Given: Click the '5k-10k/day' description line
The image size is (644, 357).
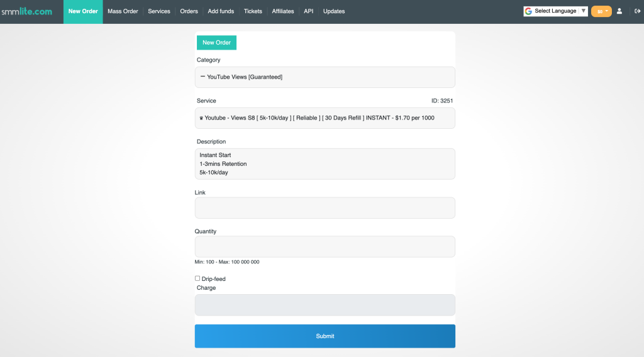Looking at the screenshot, I should point(214,172).
